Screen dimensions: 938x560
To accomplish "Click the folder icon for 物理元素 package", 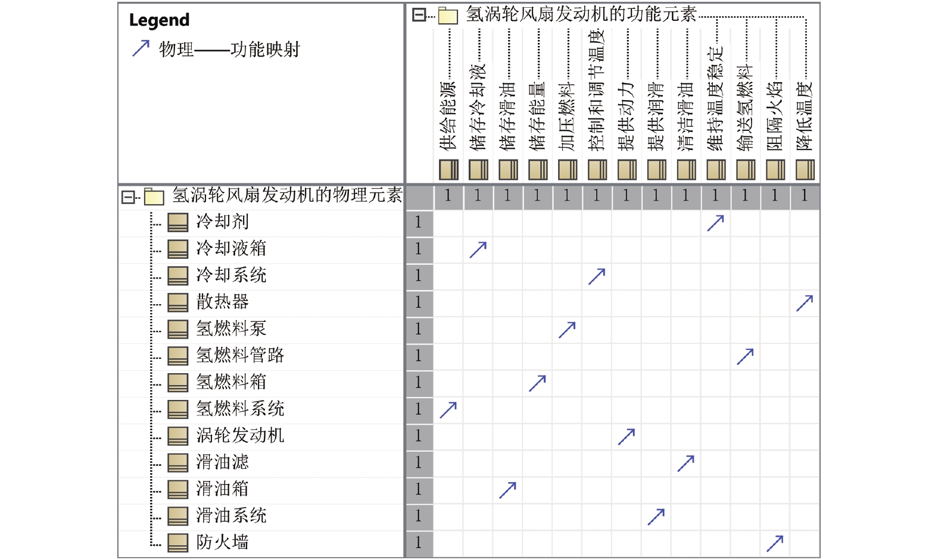I will (x=154, y=196).
